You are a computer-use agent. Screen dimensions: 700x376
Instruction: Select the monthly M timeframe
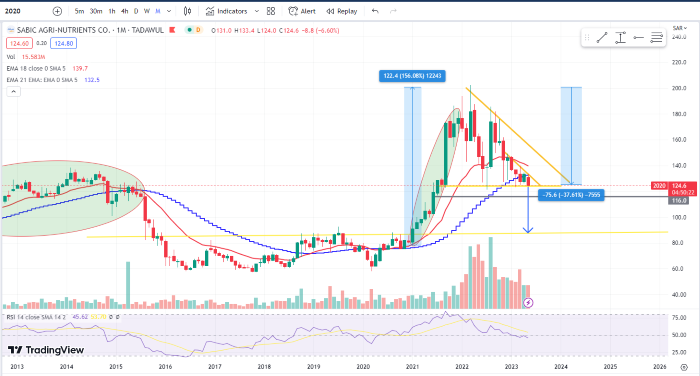tap(158, 11)
